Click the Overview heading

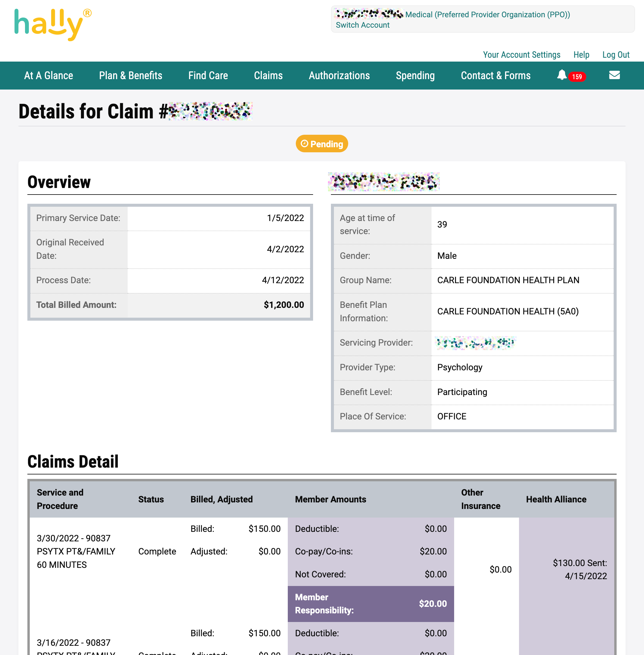pyautogui.click(x=59, y=182)
